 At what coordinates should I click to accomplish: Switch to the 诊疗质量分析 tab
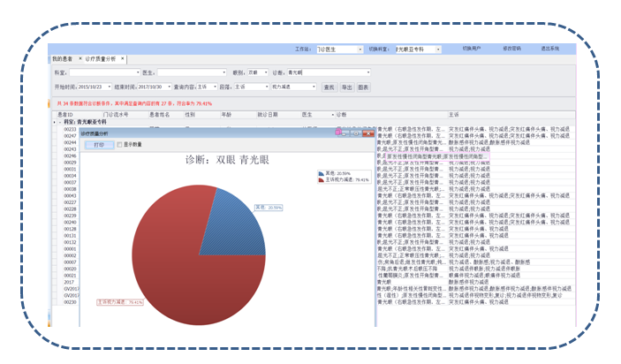[x=100, y=58]
